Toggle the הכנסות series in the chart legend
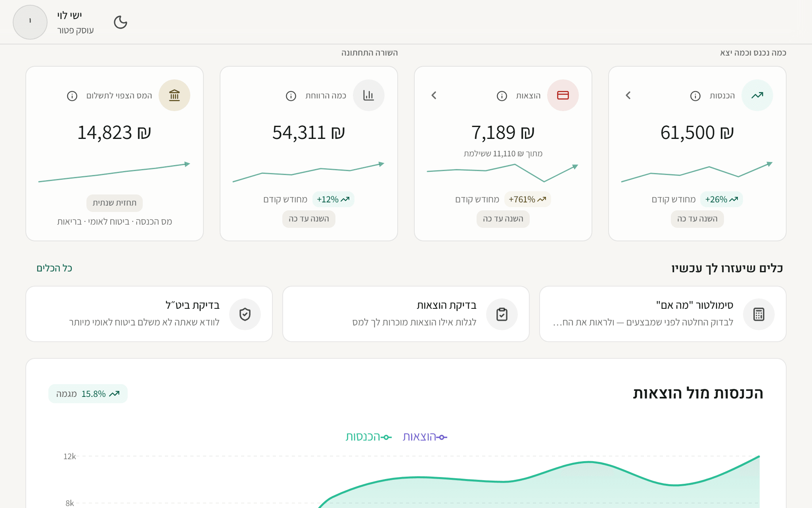Viewport: 812px width, 508px height. [x=369, y=437]
